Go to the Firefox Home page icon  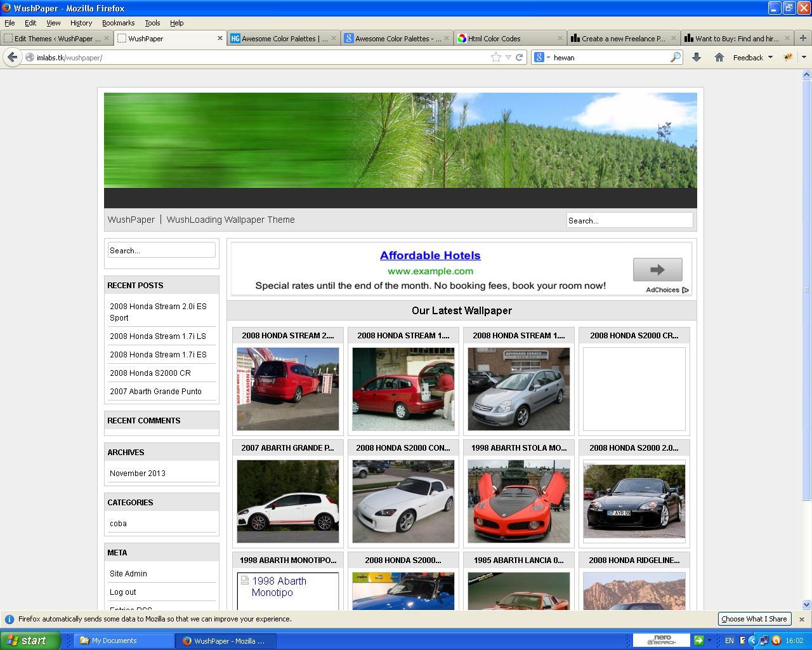719,57
